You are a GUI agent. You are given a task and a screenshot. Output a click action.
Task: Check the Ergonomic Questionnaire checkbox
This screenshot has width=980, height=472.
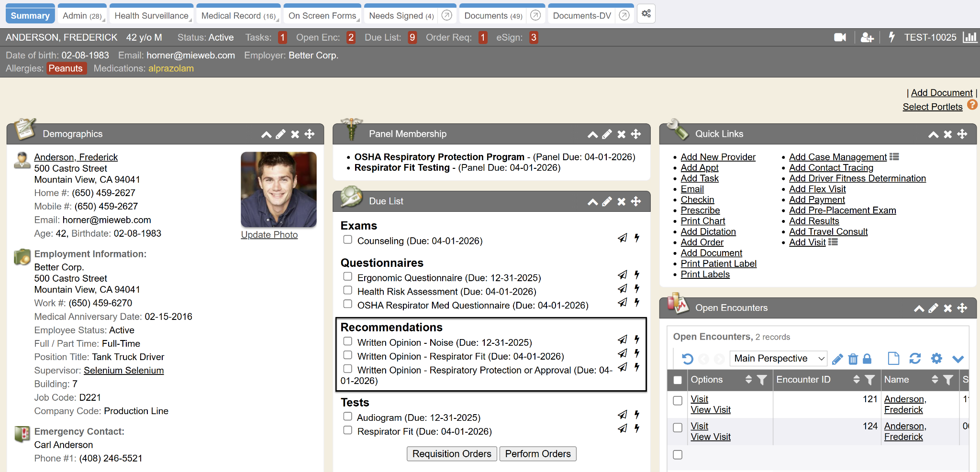click(x=348, y=276)
